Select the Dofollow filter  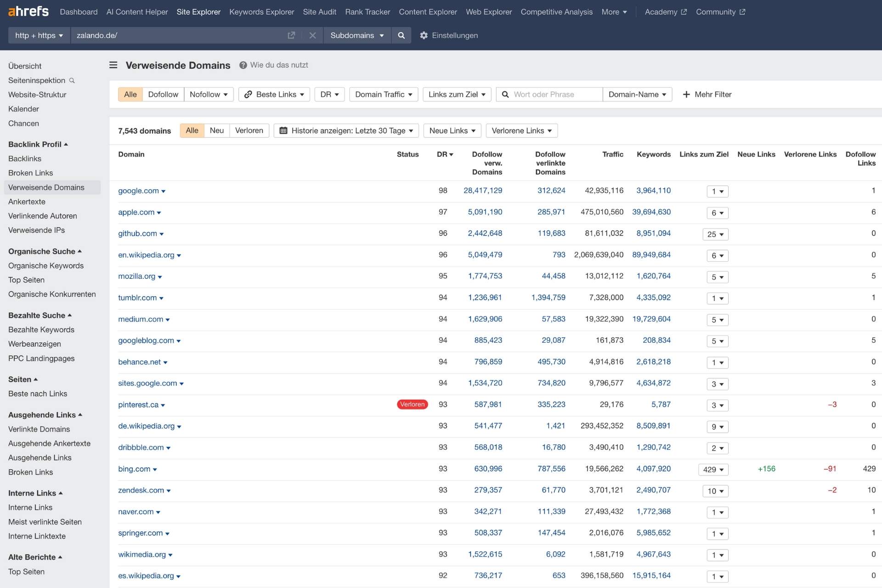tap(163, 94)
